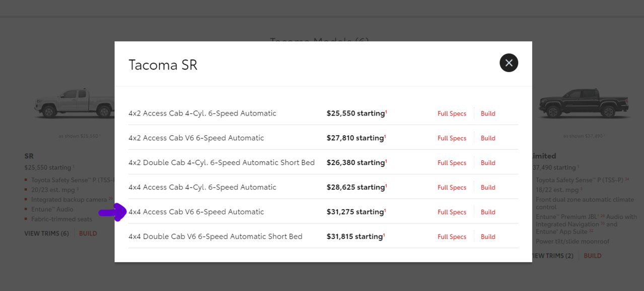
Task: Open VIEW TRIMS (2) on background page
Action: click(x=552, y=256)
